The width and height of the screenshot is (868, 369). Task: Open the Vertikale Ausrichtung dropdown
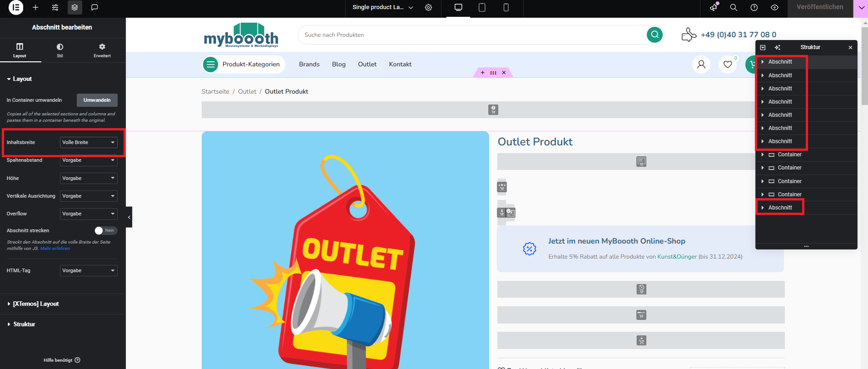pos(89,196)
